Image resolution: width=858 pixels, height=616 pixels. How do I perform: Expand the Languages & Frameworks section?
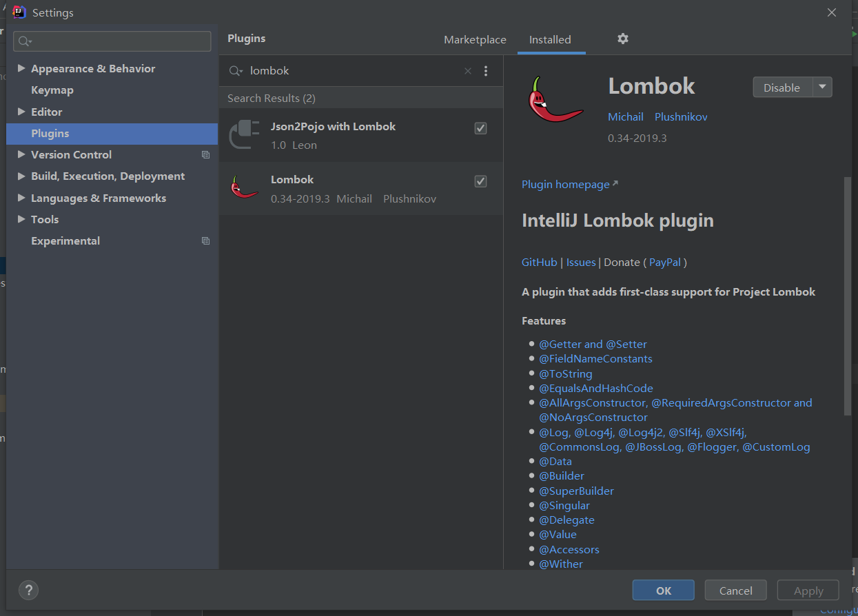click(21, 198)
